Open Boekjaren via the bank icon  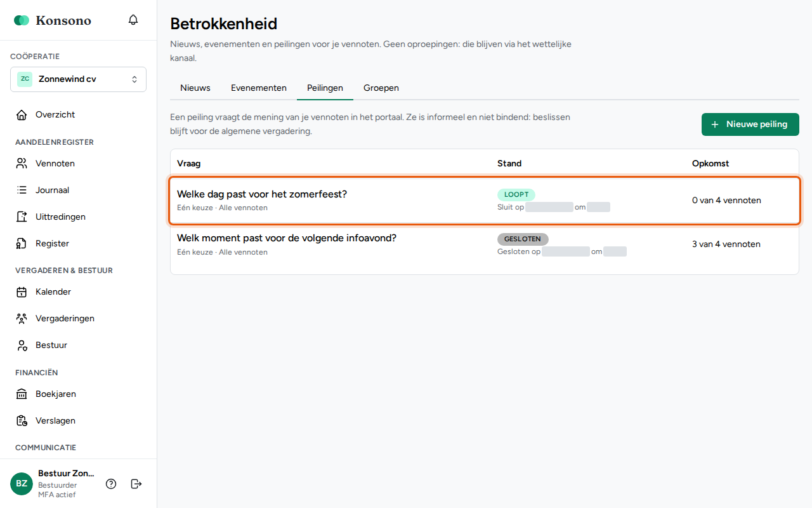tap(22, 394)
